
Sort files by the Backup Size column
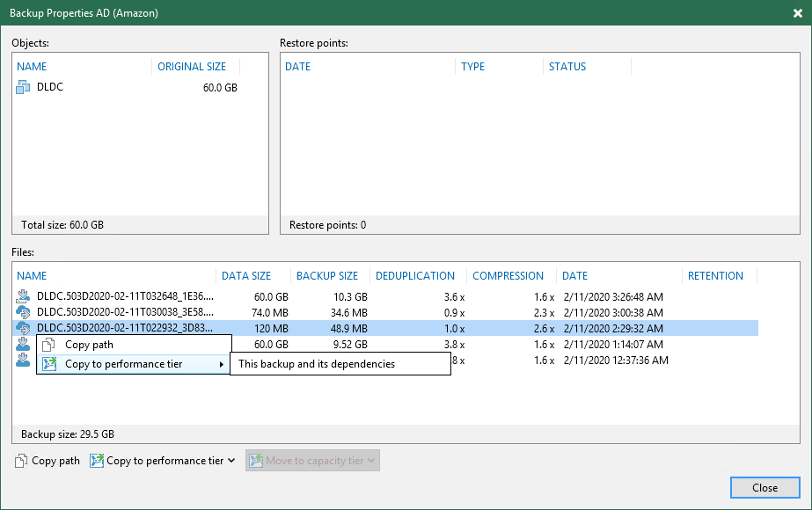click(326, 275)
